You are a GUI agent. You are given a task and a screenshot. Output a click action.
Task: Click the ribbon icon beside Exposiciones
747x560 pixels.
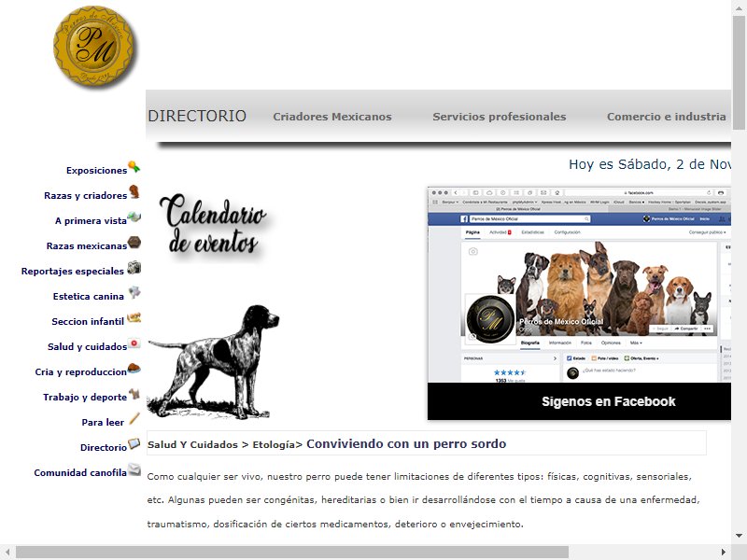tap(134, 167)
